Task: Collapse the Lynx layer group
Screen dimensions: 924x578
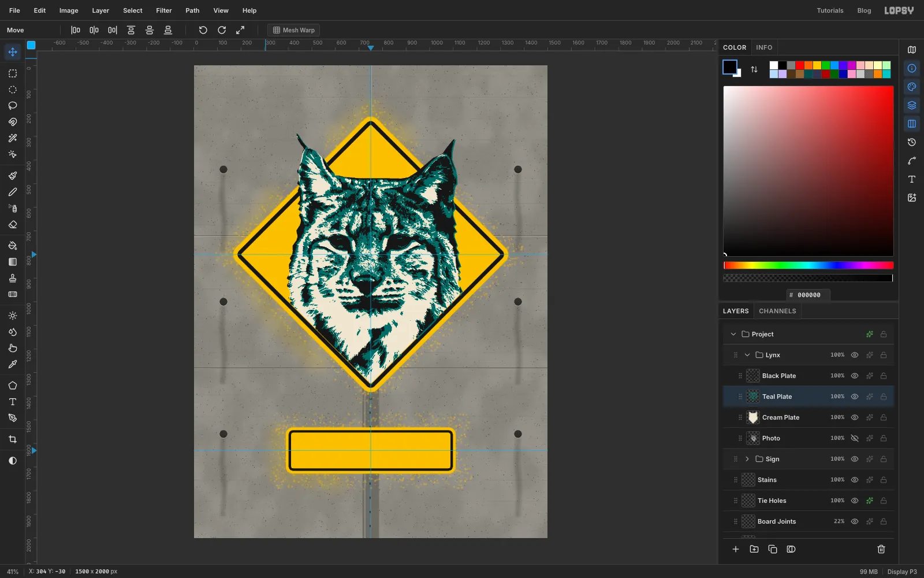Action: [747, 355]
